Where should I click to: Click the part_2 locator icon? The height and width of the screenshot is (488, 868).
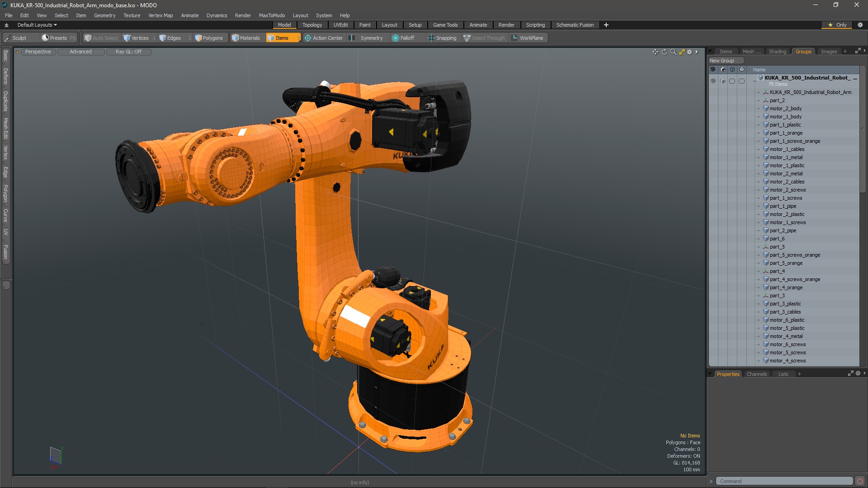coord(766,100)
